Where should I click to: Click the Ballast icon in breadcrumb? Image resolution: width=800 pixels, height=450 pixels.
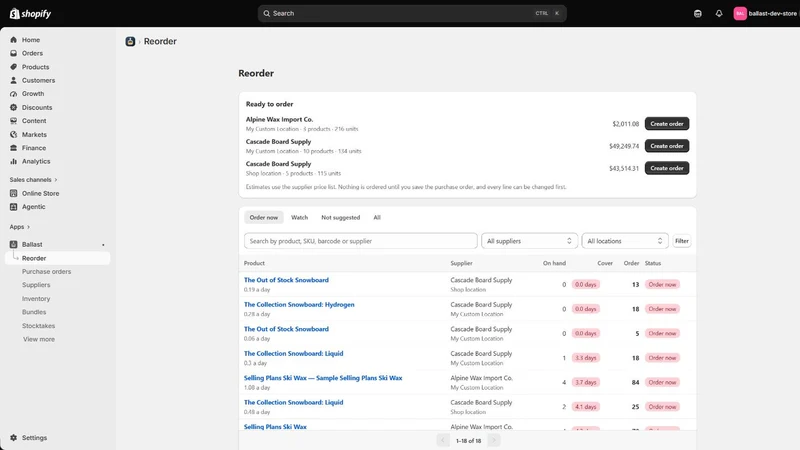point(130,41)
